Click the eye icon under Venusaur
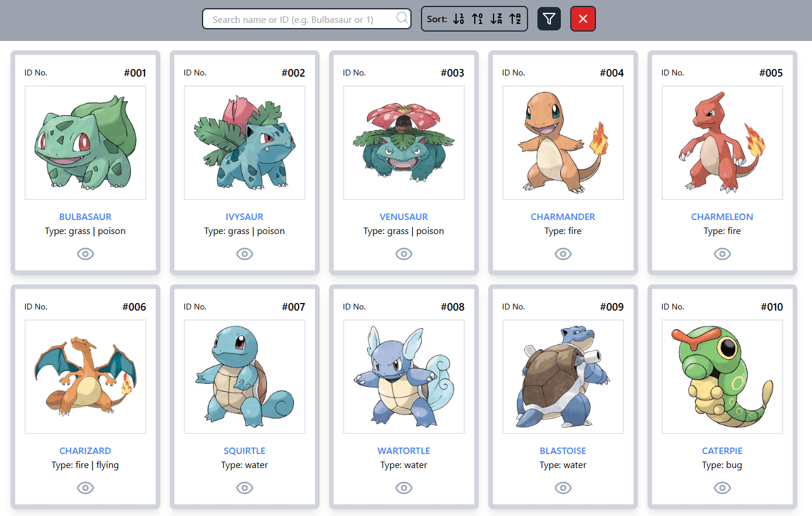This screenshot has width=812, height=516. pos(404,254)
